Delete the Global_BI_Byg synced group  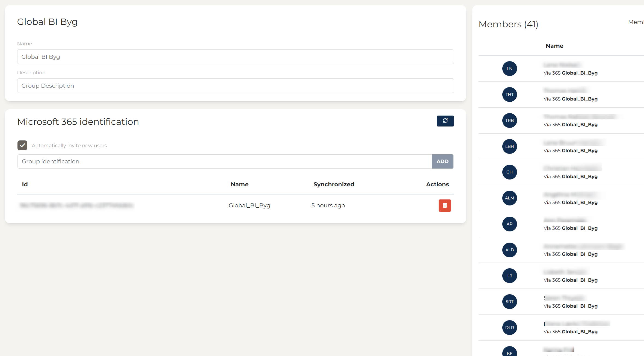click(444, 205)
